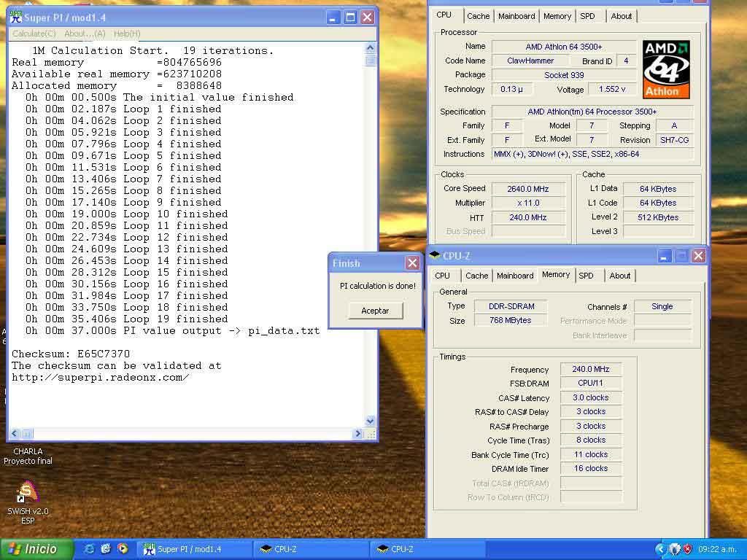Viewport: 747px width, 560px height.
Task: Click the PI value output pi_data.txt line
Action: click(x=173, y=331)
